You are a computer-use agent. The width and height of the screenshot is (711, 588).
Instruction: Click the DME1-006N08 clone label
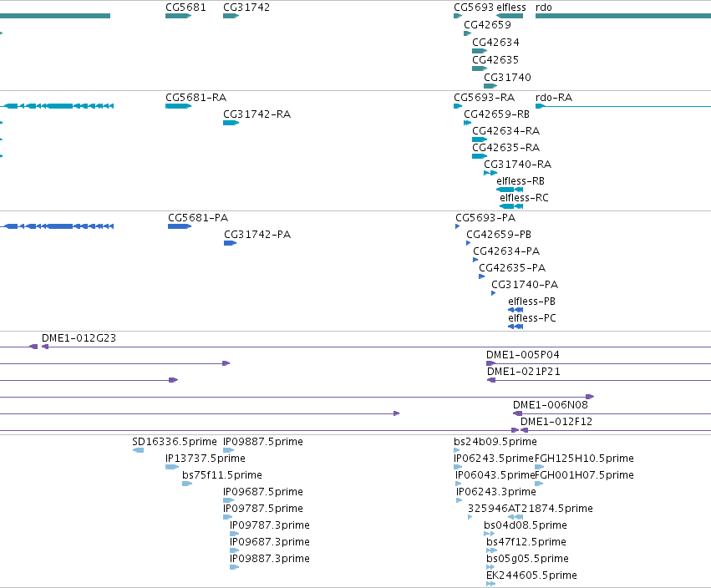(x=551, y=405)
